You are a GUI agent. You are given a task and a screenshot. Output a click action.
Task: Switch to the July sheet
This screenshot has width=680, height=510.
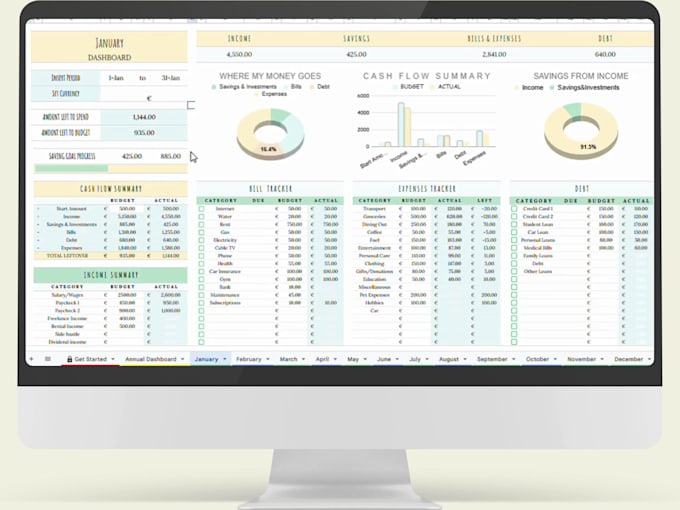[x=415, y=359]
